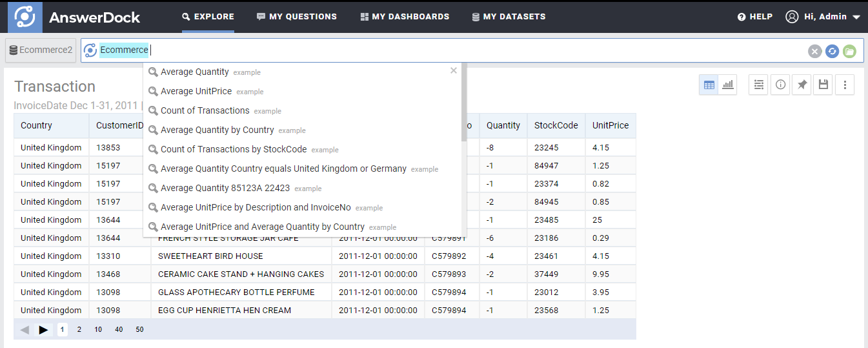Image resolution: width=868 pixels, height=348 pixels.
Task: Open the list settings icon
Action: [759, 85]
